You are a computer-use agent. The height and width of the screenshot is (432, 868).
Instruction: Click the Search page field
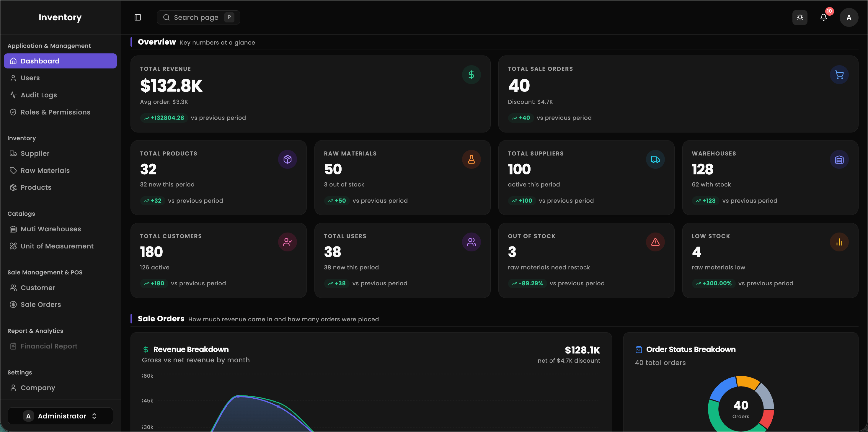(198, 17)
